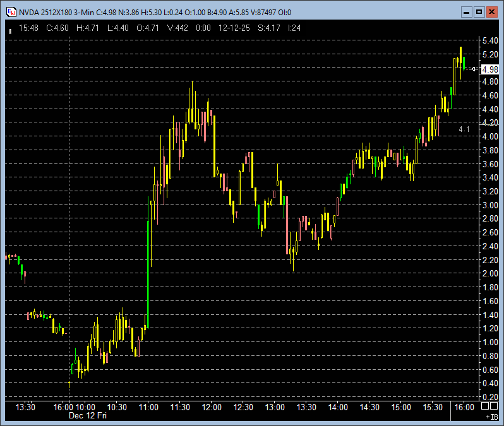The height and width of the screenshot is (426, 504).
Task: Click the 12-12-25 date in data bar
Action: pyautogui.click(x=235, y=28)
